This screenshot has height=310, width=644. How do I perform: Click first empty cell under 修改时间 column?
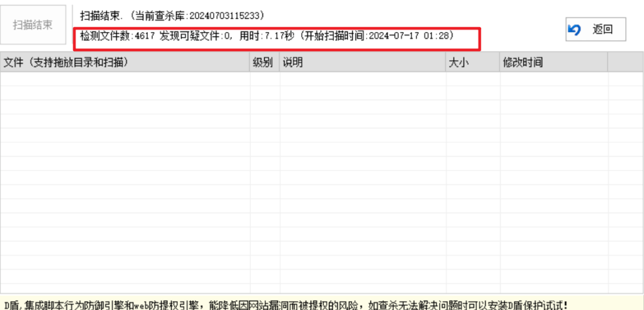click(553, 78)
